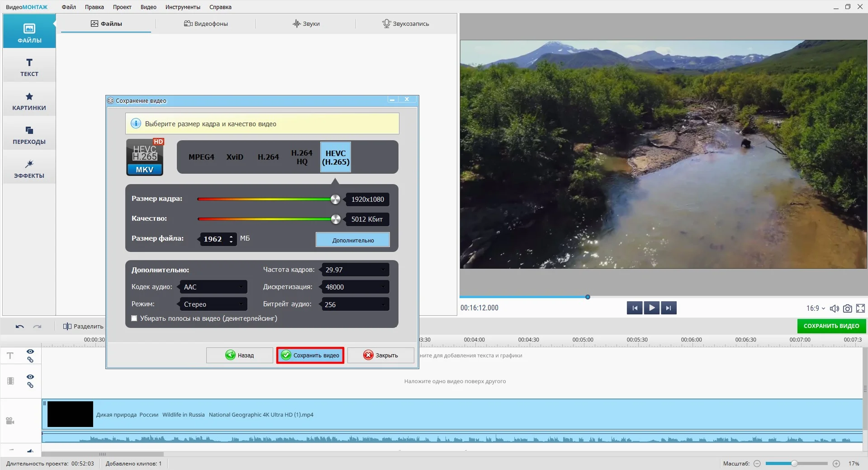Select the H.264 codec
Image resolution: width=868 pixels, height=470 pixels.
pyautogui.click(x=268, y=157)
